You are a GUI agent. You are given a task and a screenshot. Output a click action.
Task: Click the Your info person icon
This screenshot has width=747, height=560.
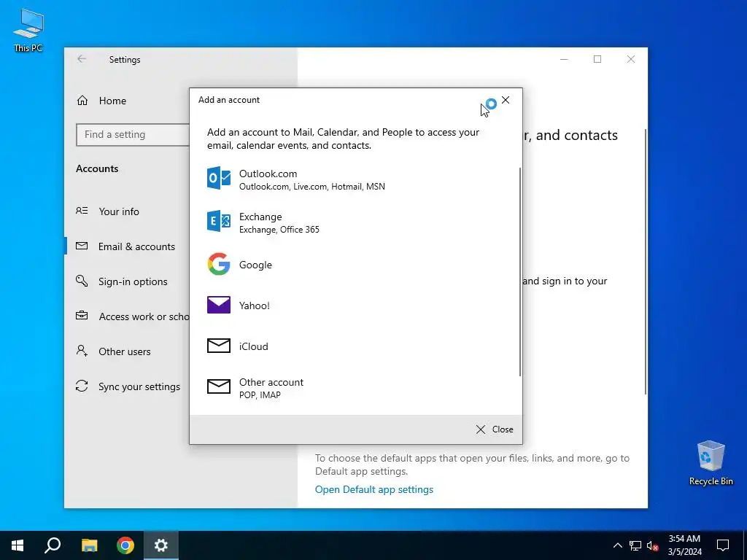coord(82,211)
